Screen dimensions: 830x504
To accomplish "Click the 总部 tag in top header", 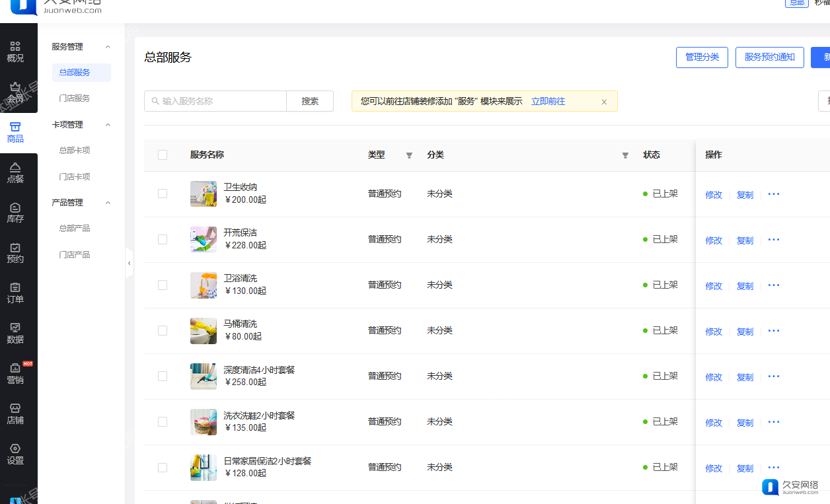I will [796, 3].
